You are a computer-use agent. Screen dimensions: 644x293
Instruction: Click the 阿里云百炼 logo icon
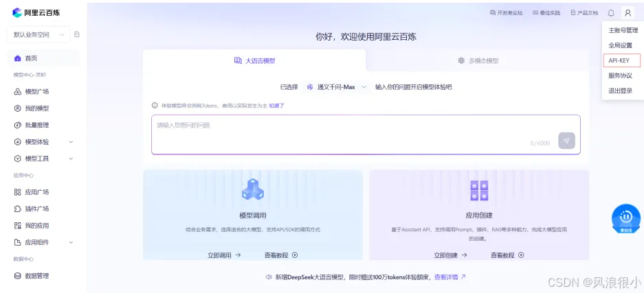pos(17,13)
